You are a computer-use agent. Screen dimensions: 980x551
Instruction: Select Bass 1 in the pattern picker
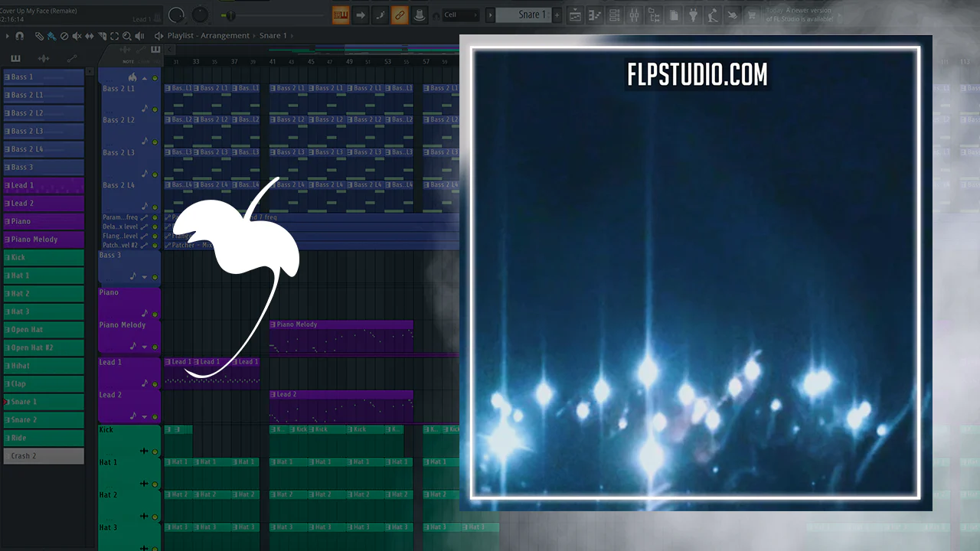click(44, 77)
